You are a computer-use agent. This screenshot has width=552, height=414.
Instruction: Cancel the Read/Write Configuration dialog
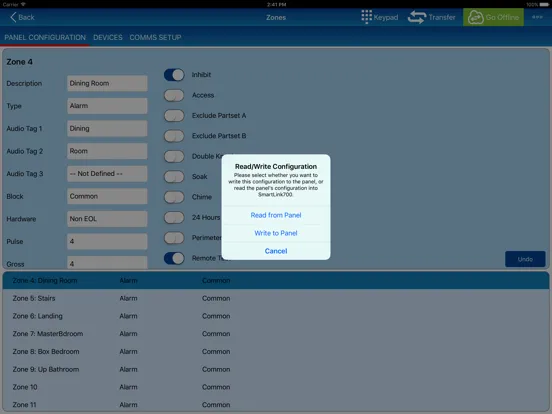[276, 251]
